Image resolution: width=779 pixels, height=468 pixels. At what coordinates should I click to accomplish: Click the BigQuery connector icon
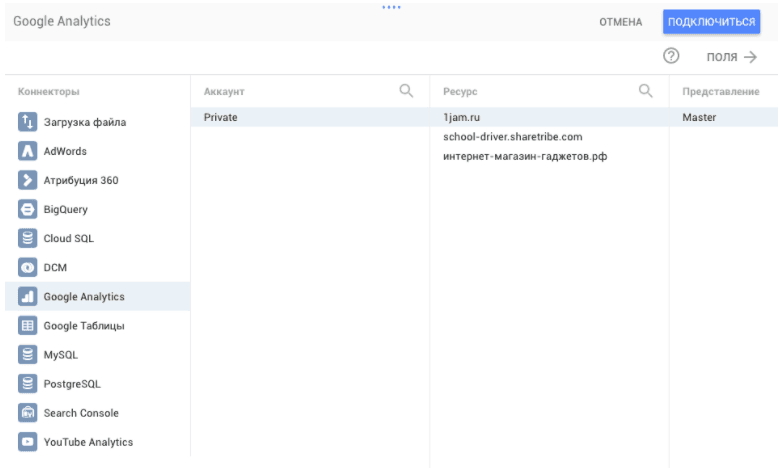click(27, 209)
